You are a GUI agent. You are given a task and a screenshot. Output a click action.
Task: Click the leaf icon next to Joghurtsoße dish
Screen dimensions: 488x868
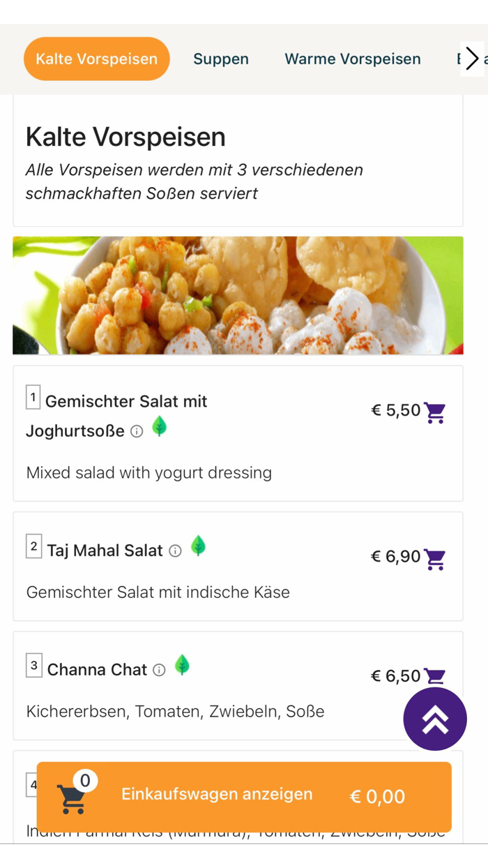[x=160, y=427]
